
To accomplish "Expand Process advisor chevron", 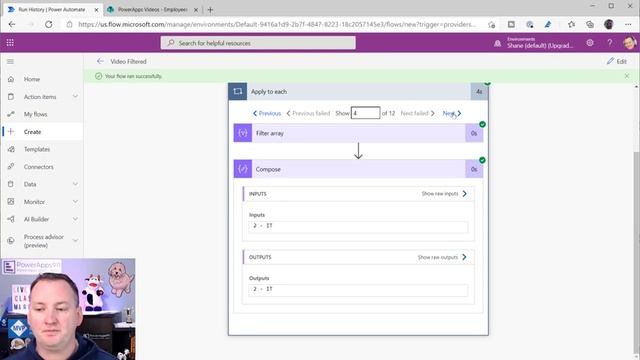I will (x=75, y=240).
